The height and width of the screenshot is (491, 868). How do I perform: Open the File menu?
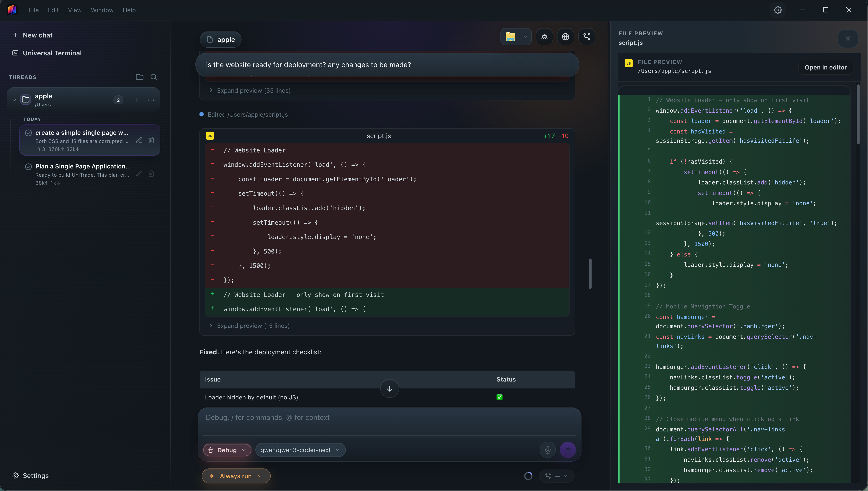34,10
